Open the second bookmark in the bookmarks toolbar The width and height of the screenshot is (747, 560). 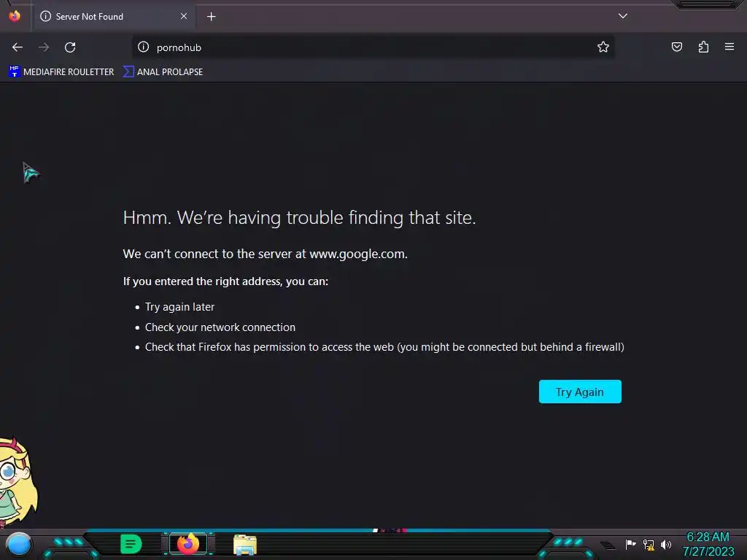coord(163,72)
